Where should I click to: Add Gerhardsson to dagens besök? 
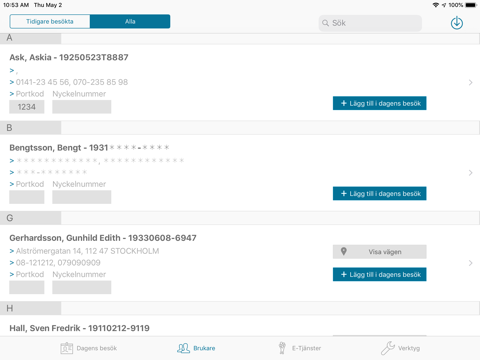[379, 274]
